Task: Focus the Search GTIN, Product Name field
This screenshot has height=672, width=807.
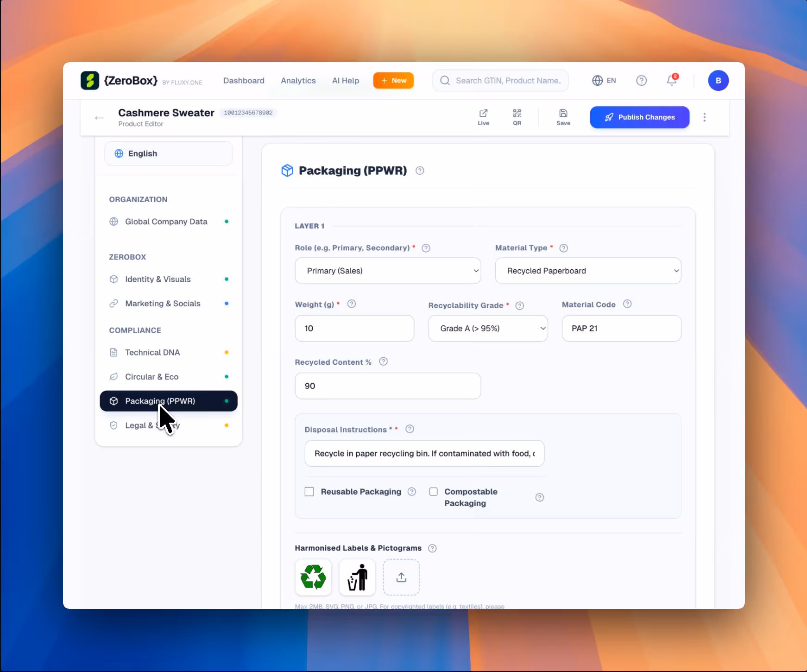Action: (x=500, y=81)
